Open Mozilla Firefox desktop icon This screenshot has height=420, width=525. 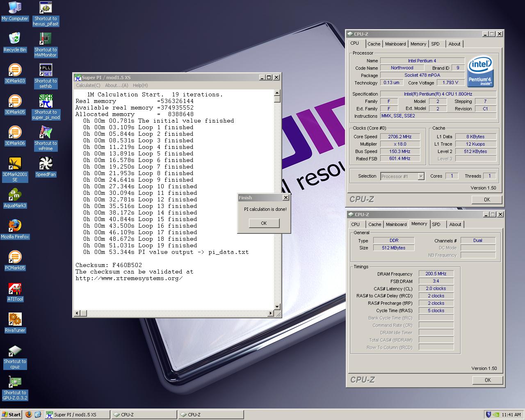15,229
